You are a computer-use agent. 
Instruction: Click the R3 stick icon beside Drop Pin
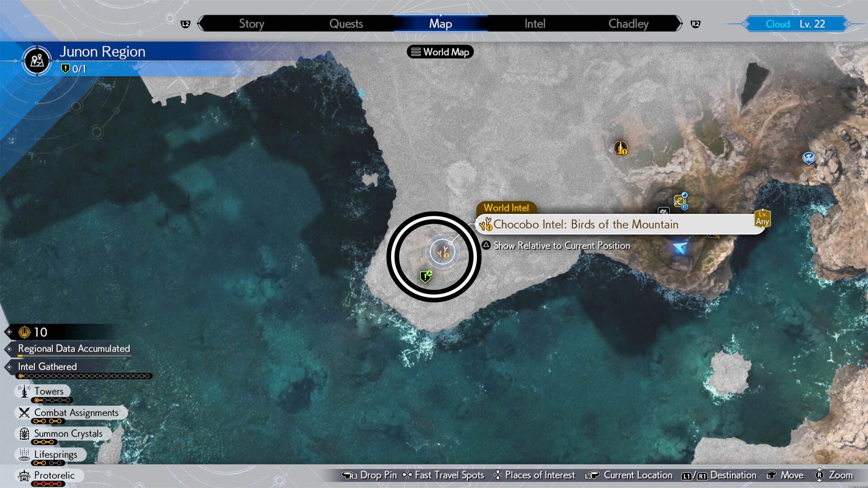click(350, 475)
